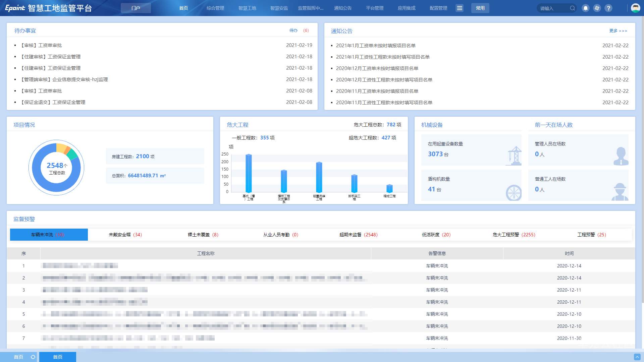
Task: Click the up-arrow icon in bottom-right corner
Action: (637, 357)
